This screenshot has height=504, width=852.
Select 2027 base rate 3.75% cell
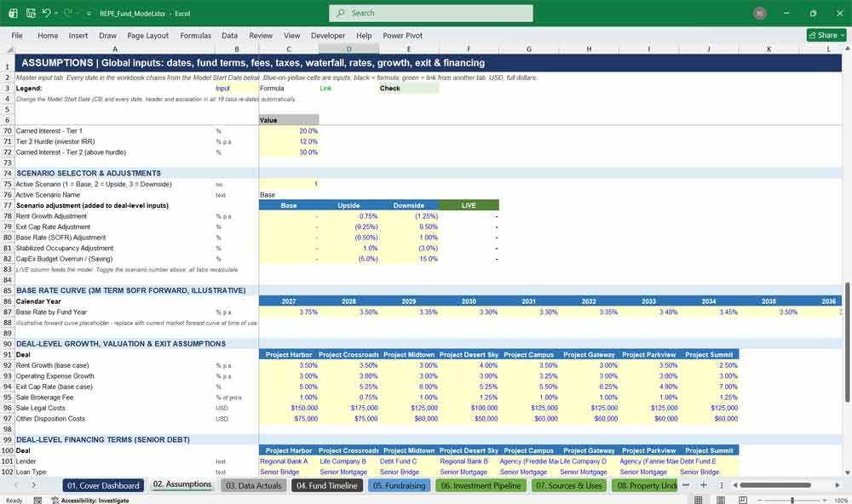click(x=289, y=312)
